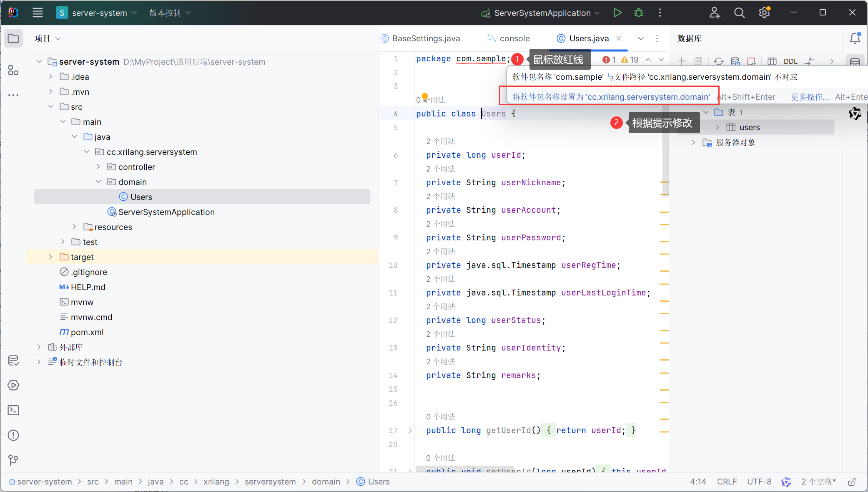Select HELP.md file in project tree
Image resolution: width=868 pixels, height=492 pixels.
[x=88, y=287]
